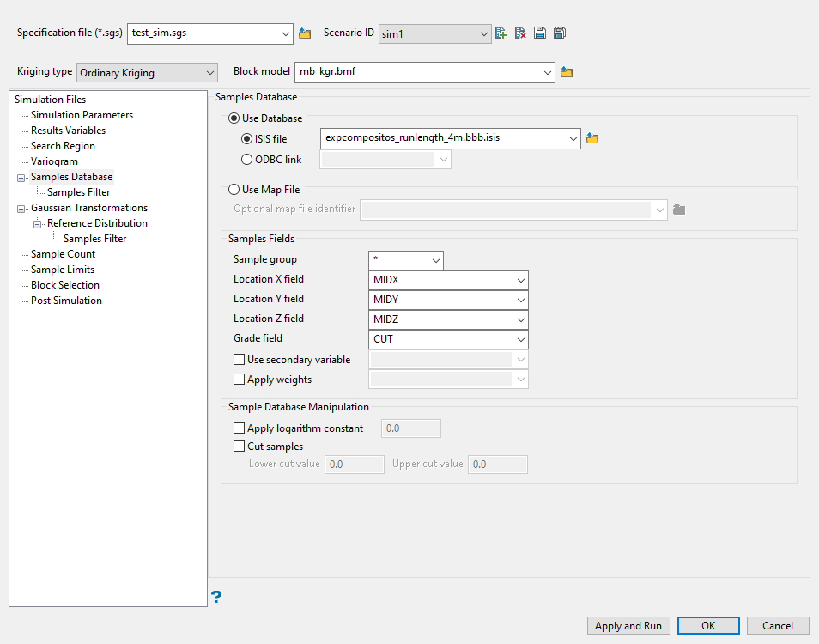Browse for an ISIS database file
Image resolution: width=819 pixels, height=644 pixels.
point(592,138)
